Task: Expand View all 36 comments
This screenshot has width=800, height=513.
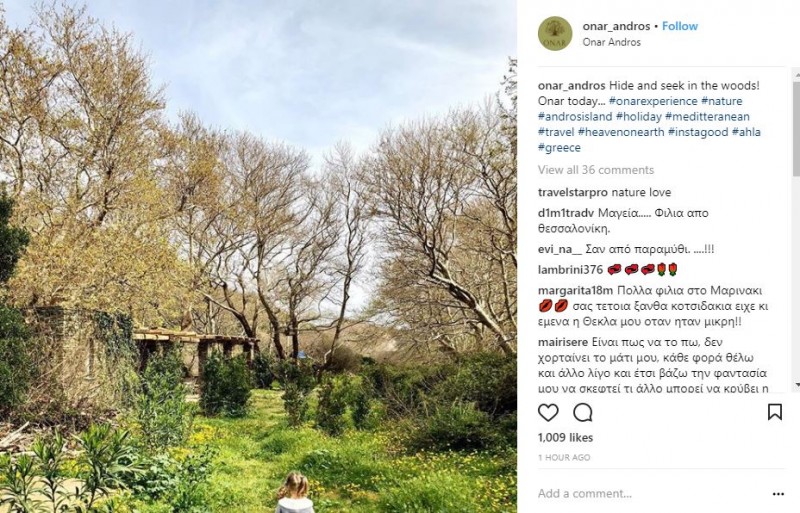Action: (x=595, y=170)
